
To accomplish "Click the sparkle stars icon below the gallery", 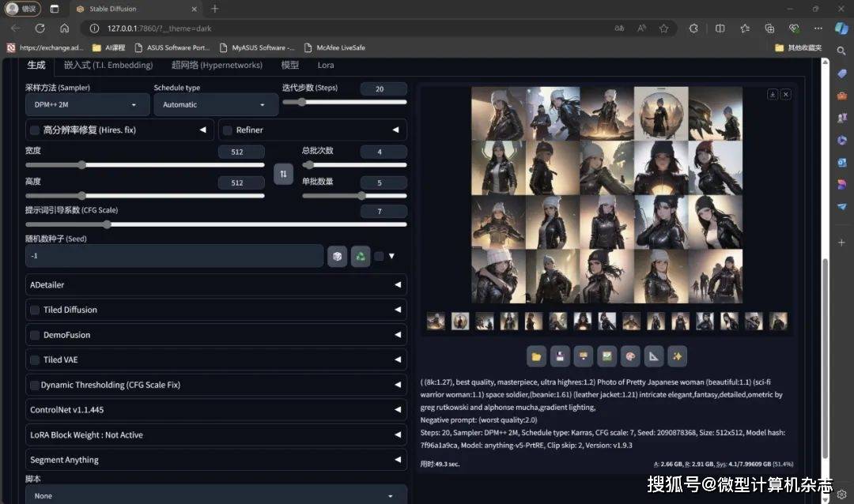I will point(677,356).
